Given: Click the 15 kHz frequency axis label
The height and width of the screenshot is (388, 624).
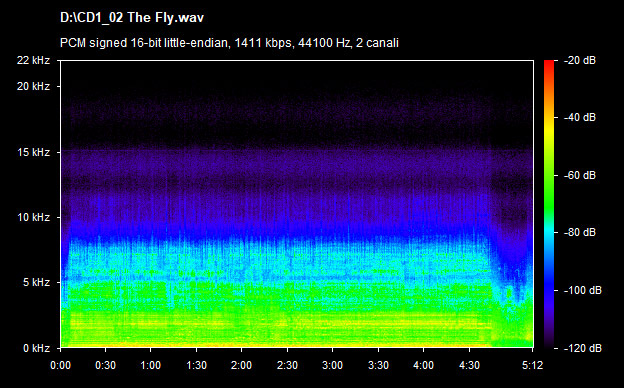Looking at the screenshot, I should pos(33,152).
